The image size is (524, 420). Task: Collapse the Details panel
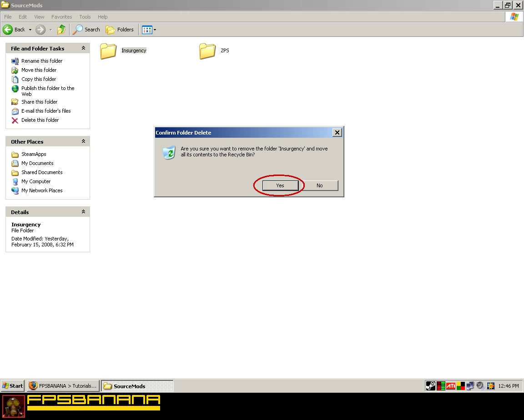click(x=83, y=212)
